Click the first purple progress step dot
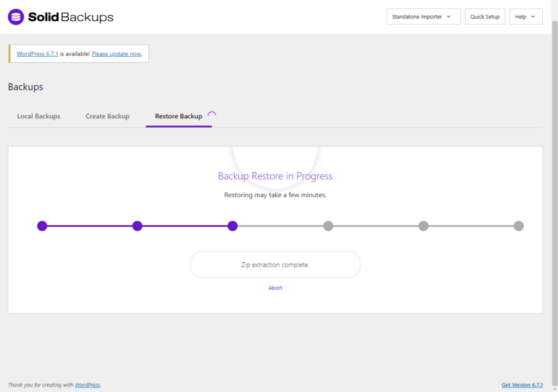The width and height of the screenshot is (558, 392). (42, 226)
